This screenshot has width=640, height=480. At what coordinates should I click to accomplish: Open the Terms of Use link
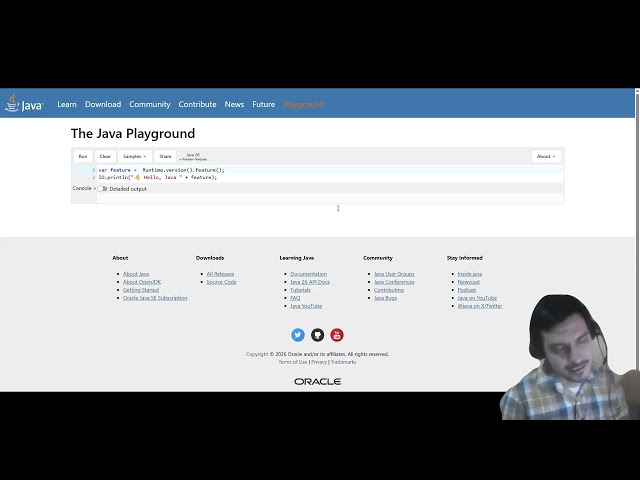[x=293, y=362]
